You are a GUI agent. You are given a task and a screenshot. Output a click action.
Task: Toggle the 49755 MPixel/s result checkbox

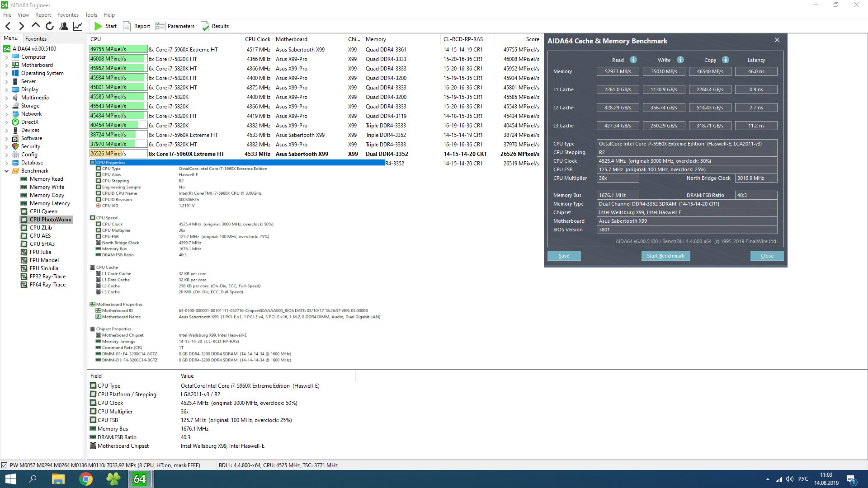pyautogui.click(x=118, y=49)
